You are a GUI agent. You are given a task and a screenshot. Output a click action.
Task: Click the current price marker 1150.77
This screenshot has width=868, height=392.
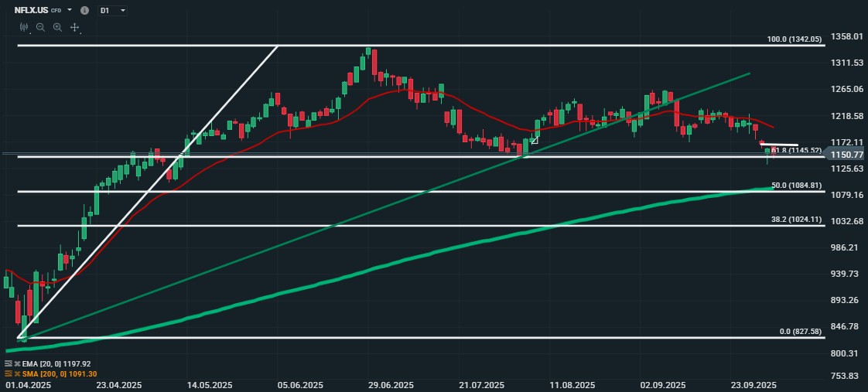846,155
